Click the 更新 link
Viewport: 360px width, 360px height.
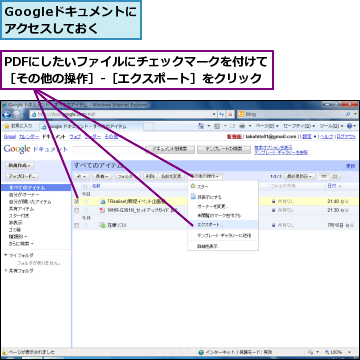(x=350, y=166)
